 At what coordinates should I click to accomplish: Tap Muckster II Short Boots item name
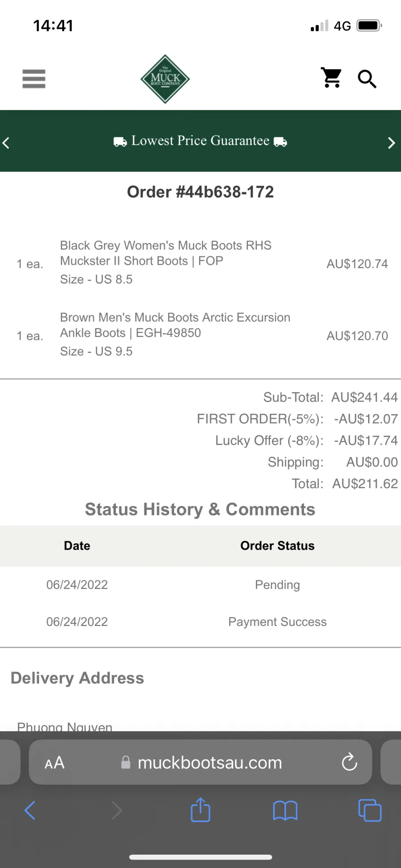(166, 253)
